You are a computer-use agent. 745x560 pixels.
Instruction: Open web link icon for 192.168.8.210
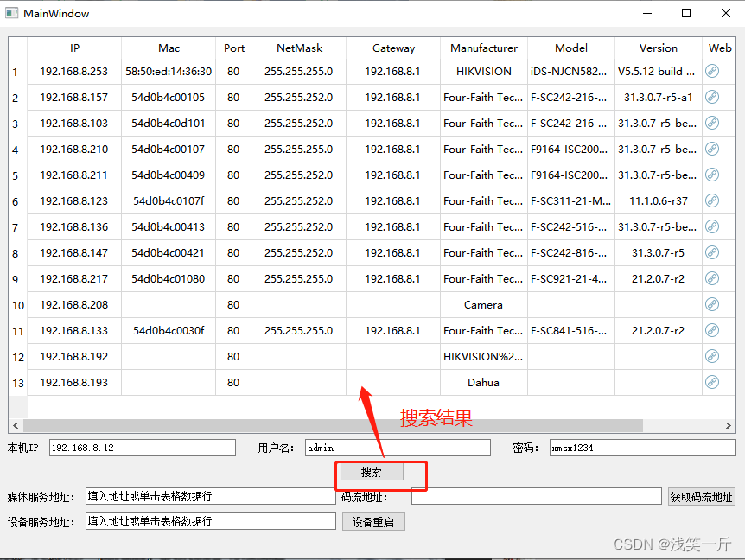tap(712, 150)
